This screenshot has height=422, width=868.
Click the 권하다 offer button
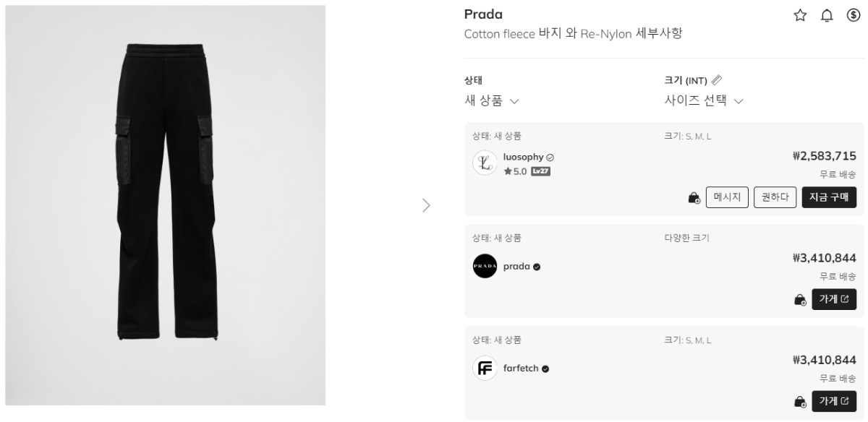point(775,197)
